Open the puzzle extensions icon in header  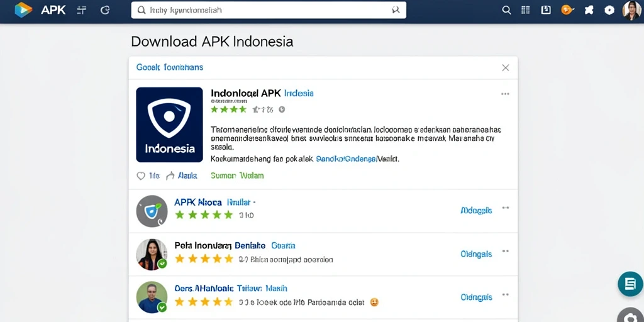pyautogui.click(x=589, y=10)
